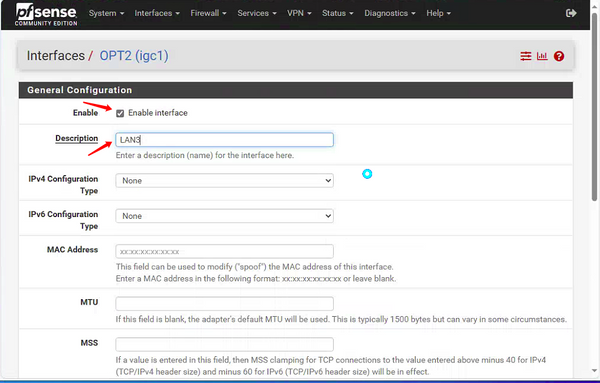Screen dimensions: 600x383
Task: Click the MAC Address input field
Action: point(225,251)
